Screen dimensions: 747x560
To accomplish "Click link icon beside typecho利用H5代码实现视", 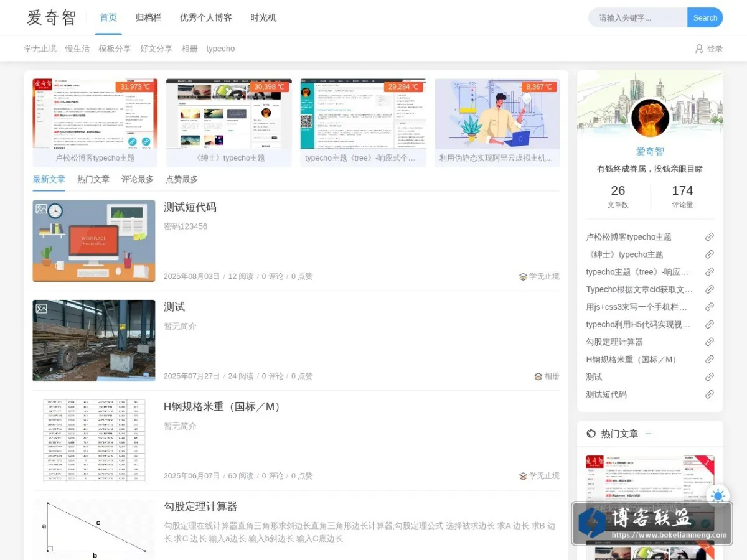I will [709, 324].
